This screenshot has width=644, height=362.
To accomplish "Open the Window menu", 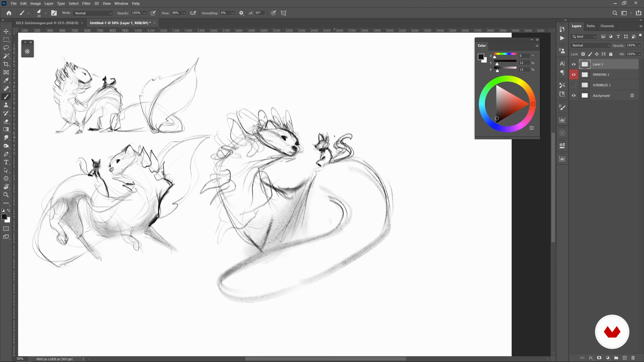I will tap(121, 4).
